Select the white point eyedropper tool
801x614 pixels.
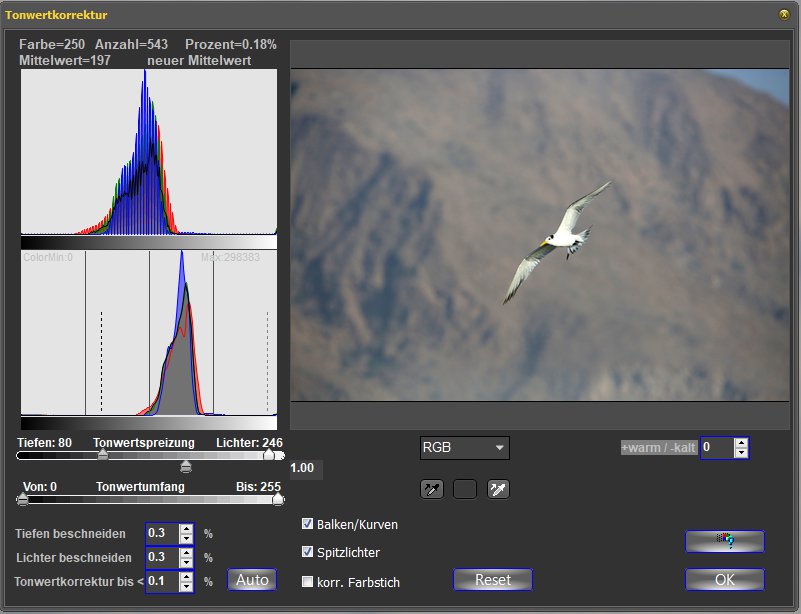(x=498, y=489)
